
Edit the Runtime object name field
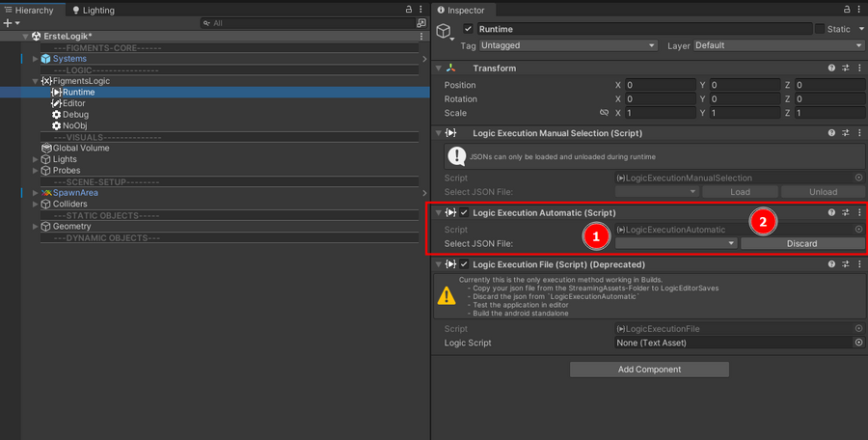[644, 29]
